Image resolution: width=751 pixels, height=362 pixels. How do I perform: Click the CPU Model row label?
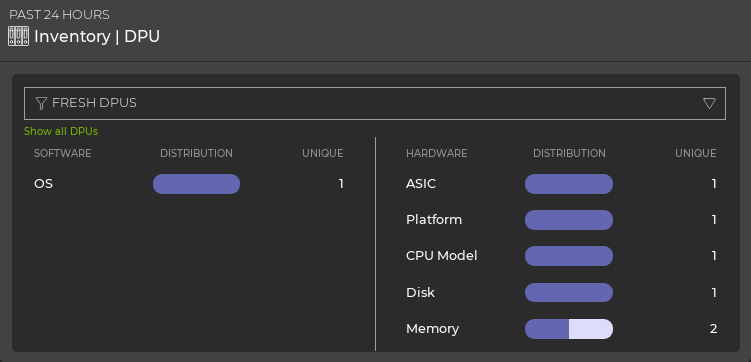442,256
